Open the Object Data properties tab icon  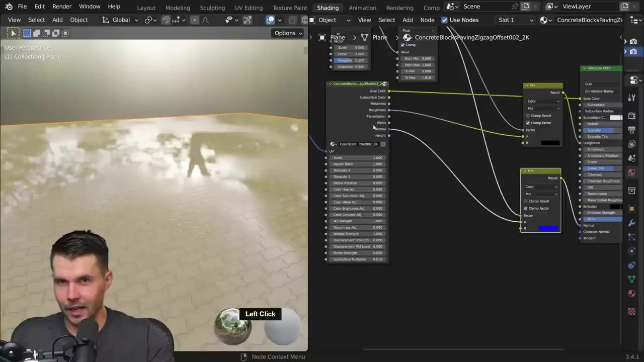click(x=632, y=279)
